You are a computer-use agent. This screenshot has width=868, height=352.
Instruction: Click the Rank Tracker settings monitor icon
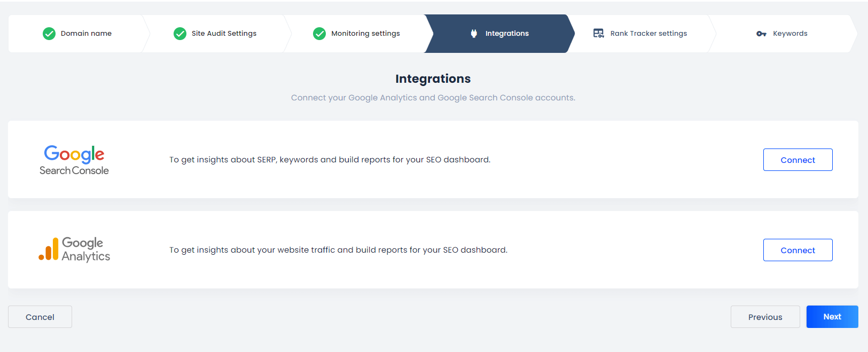(598, 34)
